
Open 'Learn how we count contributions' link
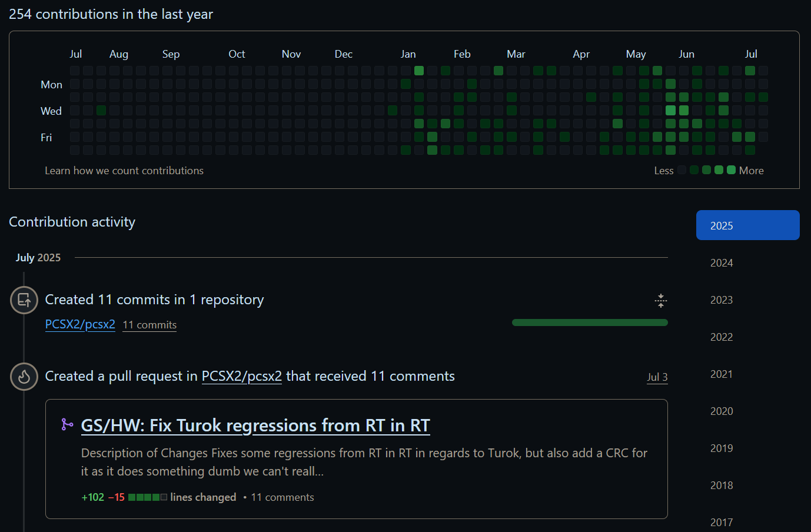coord(124,171)
